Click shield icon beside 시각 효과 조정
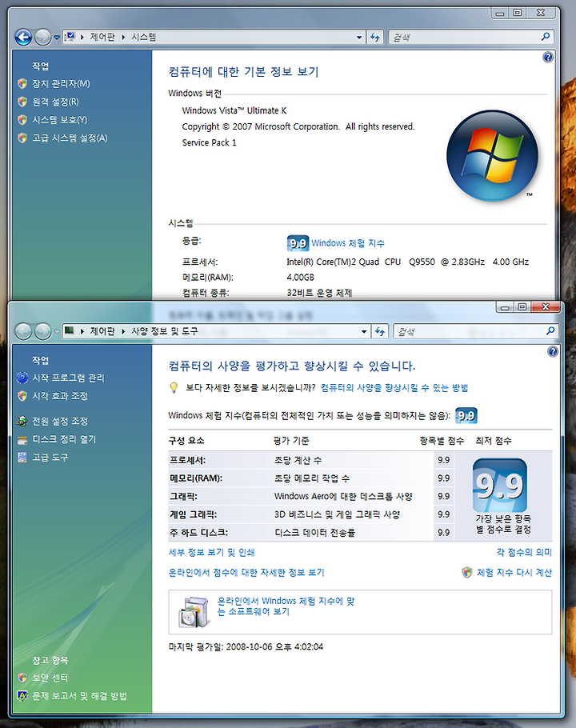 point(22,396)
